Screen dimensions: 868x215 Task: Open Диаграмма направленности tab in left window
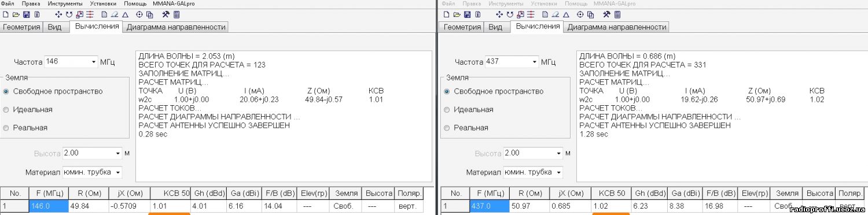pyautogui.click(x=176, y=27)
